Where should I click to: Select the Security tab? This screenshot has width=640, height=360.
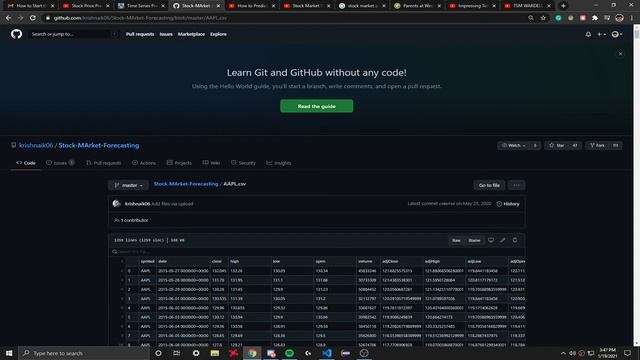click(243, 163)
